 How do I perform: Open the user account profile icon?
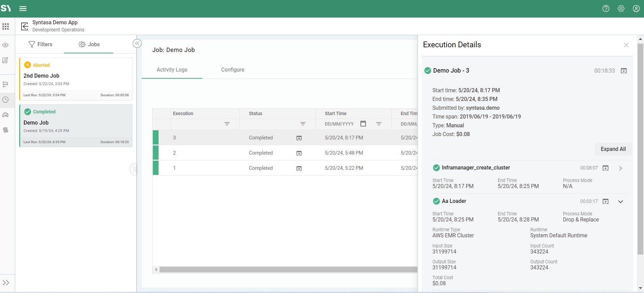point(636,9)
